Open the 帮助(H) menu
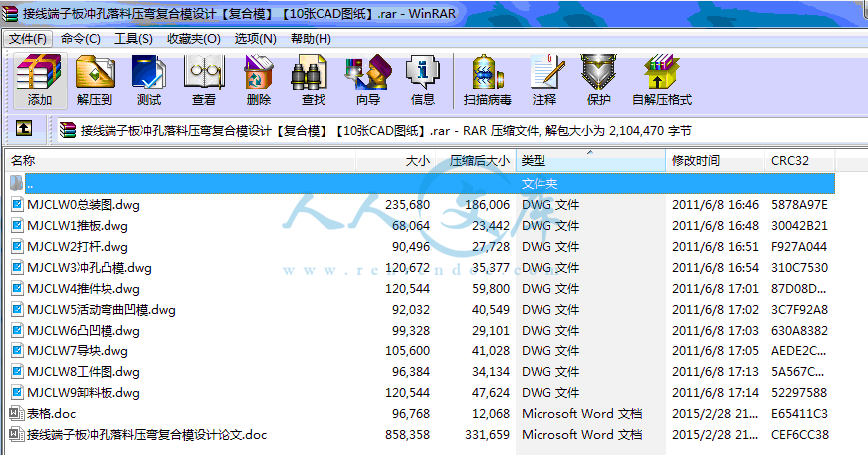 (311, 39)
